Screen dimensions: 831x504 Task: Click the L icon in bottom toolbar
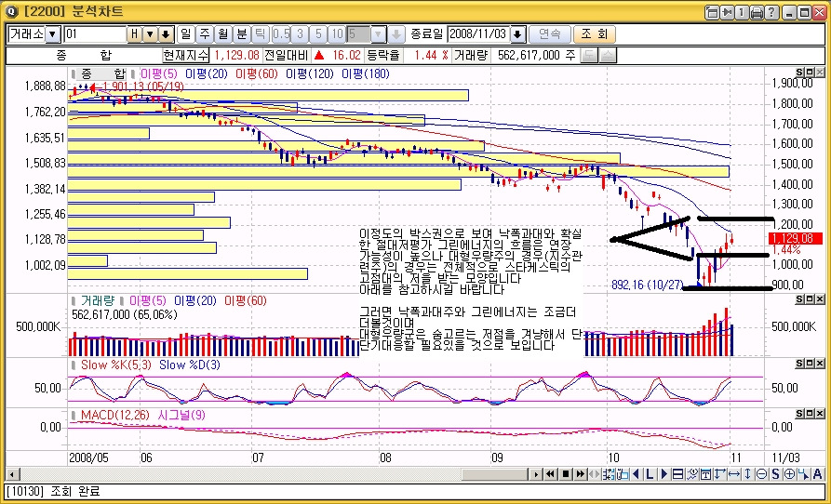pos(650,474)
